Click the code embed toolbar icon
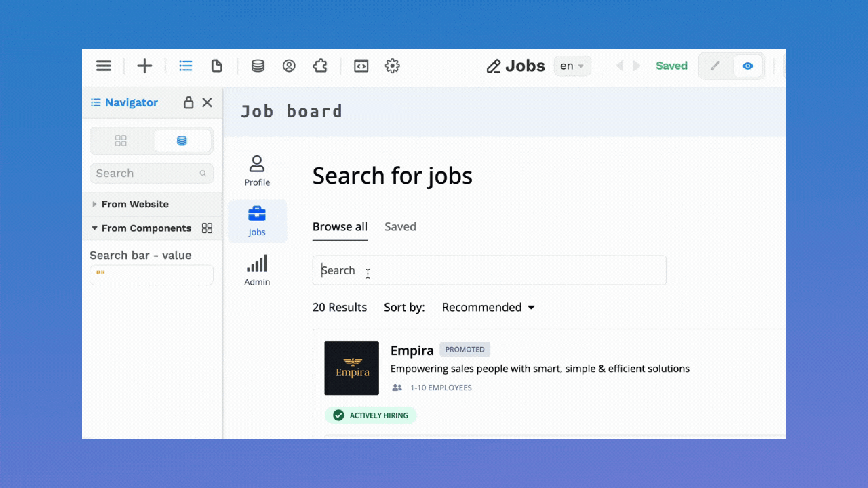This screenshot has height=488, width=868. pyautogui.click(x=361, y=66)
